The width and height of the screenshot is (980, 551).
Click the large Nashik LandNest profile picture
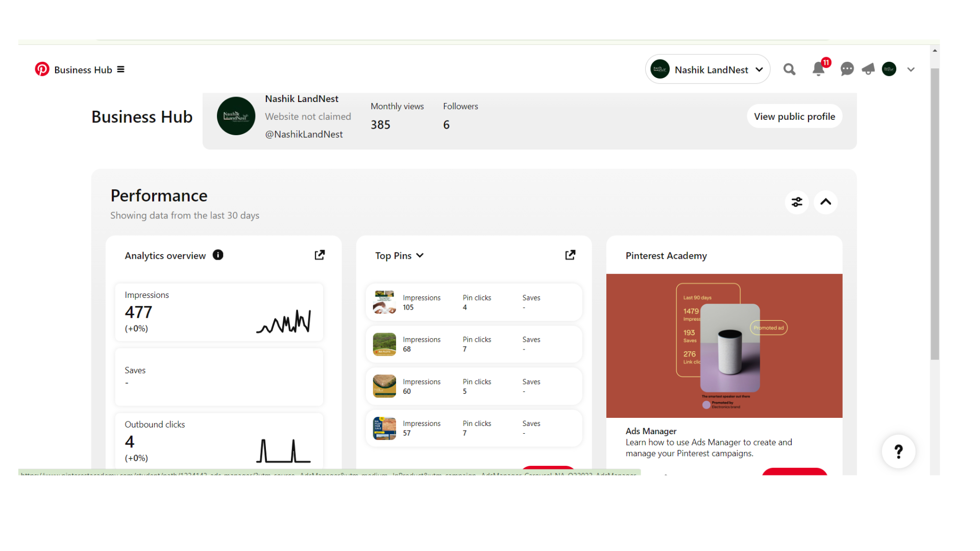236,116
